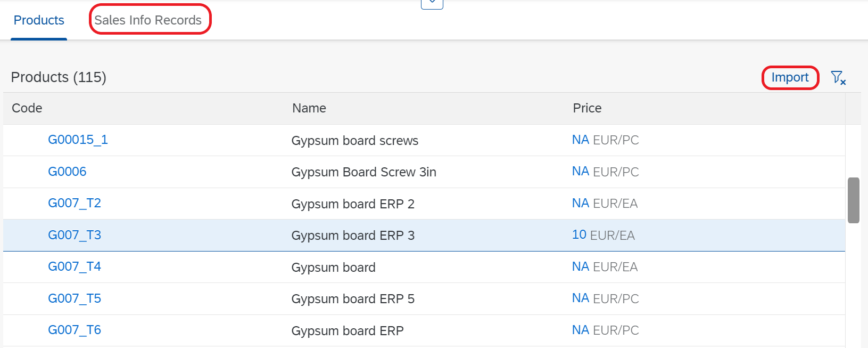
Task: Select the Gypsum board screws row name
Action: (x=354, y=140)
